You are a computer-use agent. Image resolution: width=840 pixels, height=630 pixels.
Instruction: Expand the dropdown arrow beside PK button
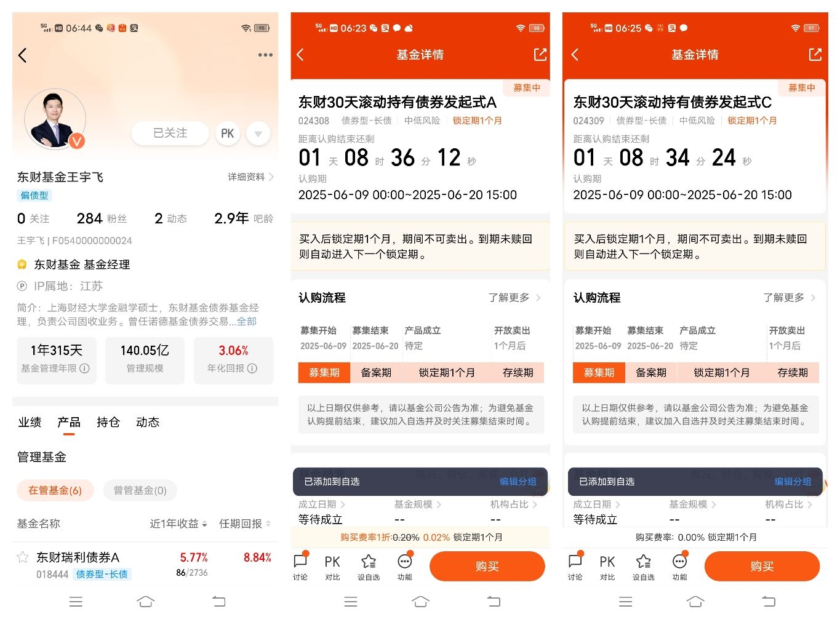(258, 134)
